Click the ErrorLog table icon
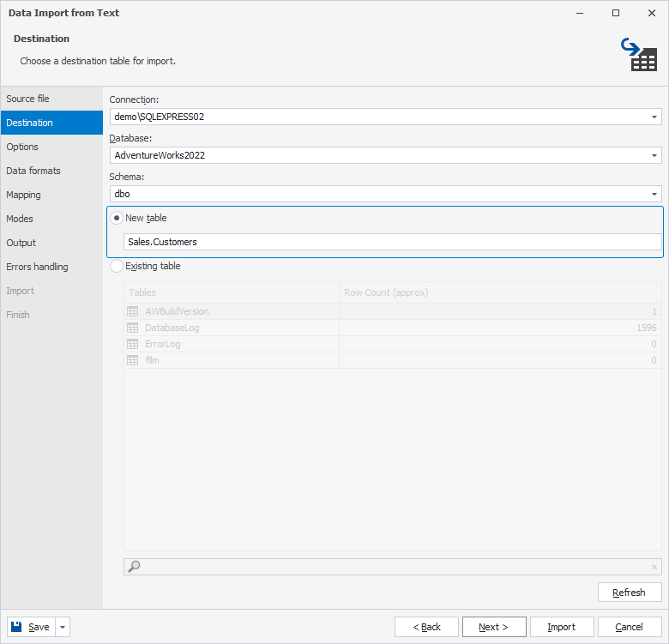The image size is (669, 644). (132, 344)
